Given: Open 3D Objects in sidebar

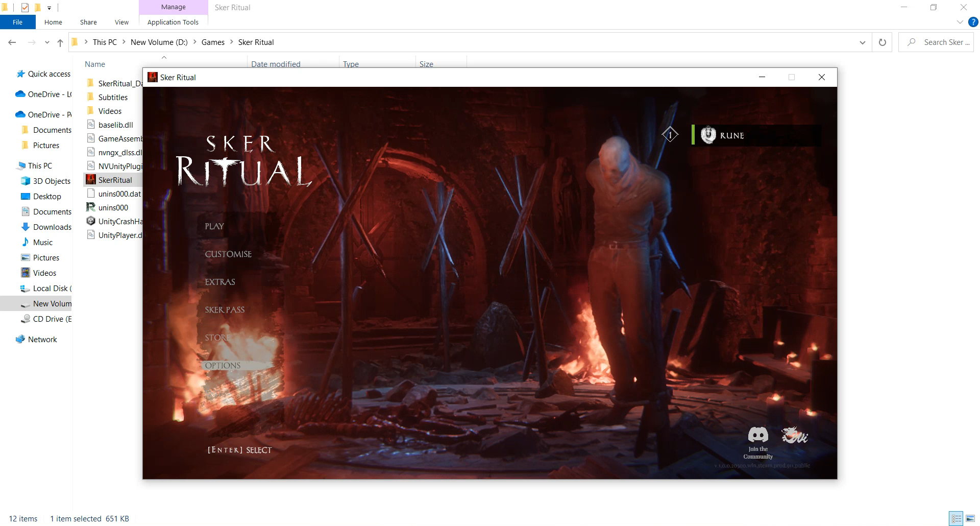Looking at the screenshot, I should tap(46, 181).
